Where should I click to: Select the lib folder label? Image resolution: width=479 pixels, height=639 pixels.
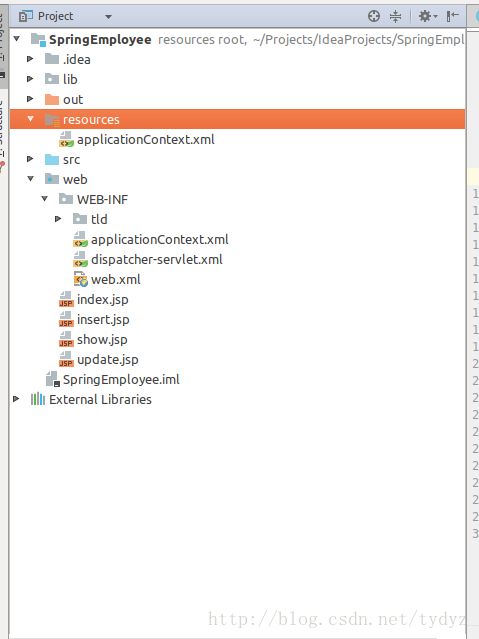pos(70,79)
